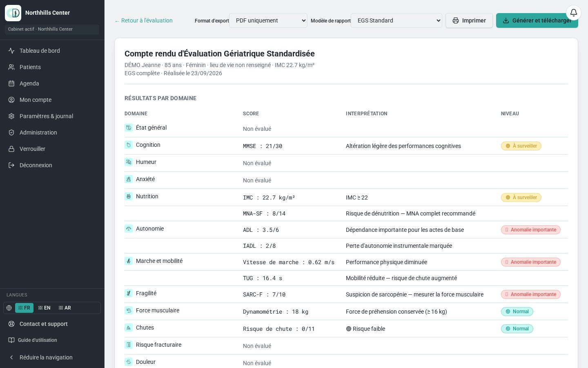Switch interface language to AR
The image size is (588, 368).
(65, 308)
